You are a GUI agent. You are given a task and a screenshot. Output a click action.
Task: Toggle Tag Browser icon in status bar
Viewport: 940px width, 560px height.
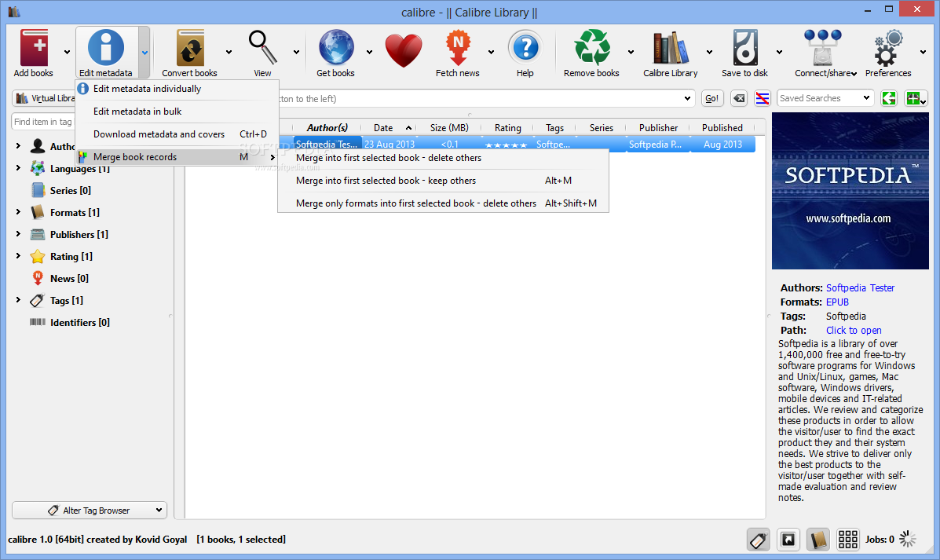(x=759, y=540)
